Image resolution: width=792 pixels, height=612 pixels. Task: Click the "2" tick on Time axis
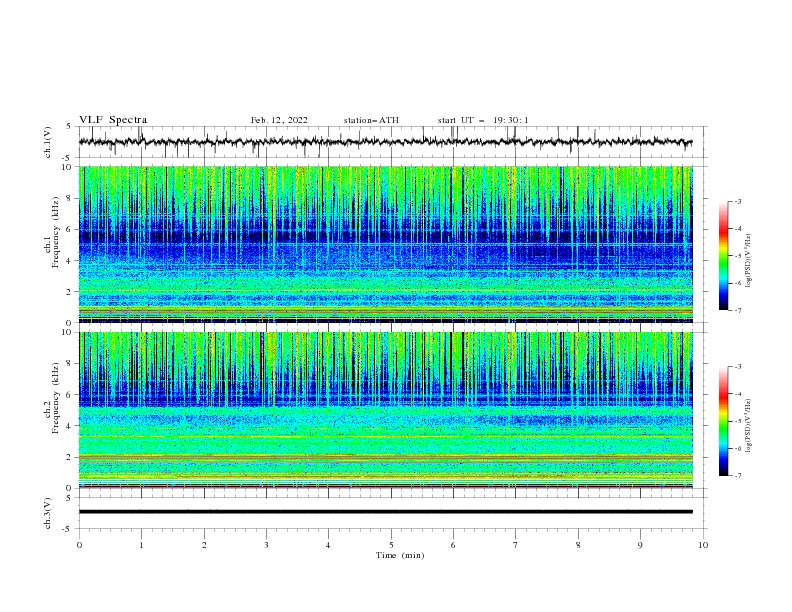pyautogui.click(x=204, y=545)
